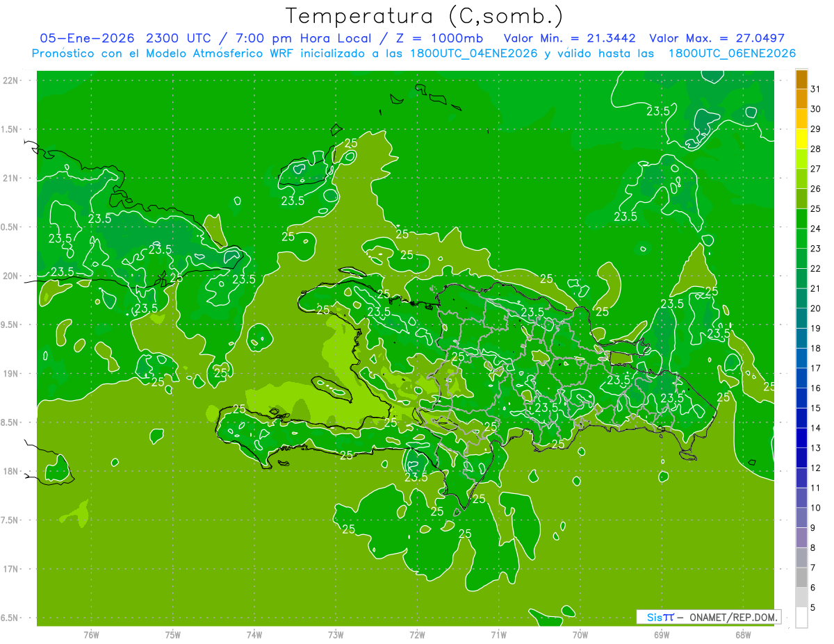Click the 'SisPI - ONAMET/REP.DOM.' credit label
834x644 pixels.
(x=709, y=617)
